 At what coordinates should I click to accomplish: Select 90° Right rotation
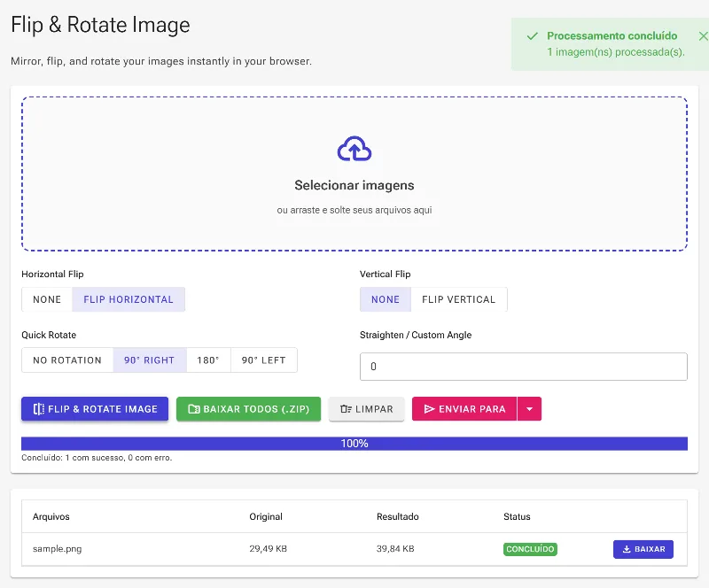[x=149, y=360]
